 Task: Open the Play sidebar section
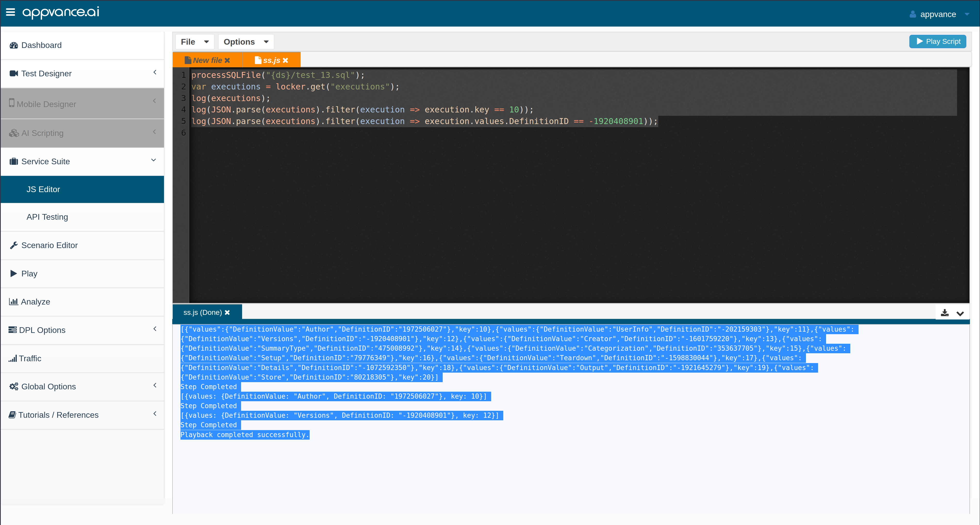pyautogui.click(x=82, y=274)
